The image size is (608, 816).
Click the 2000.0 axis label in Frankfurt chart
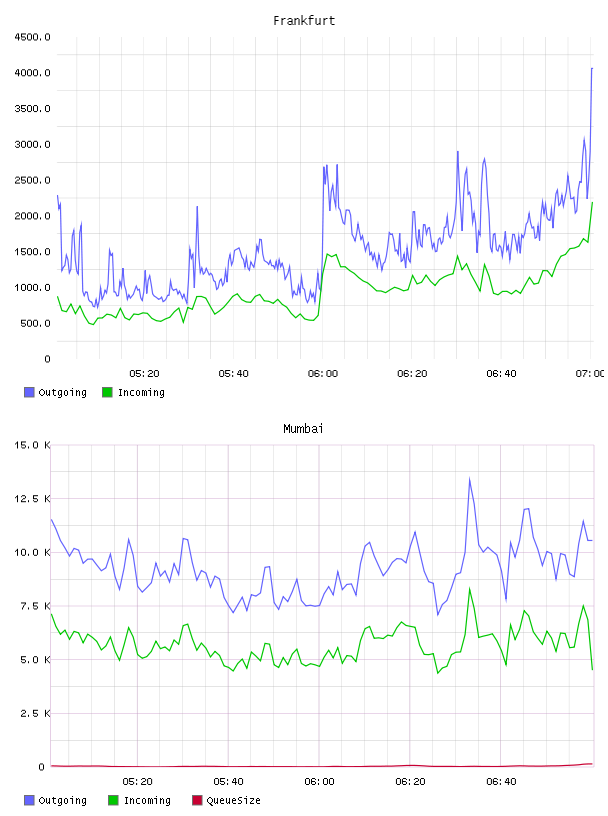[x=32, y=216]
